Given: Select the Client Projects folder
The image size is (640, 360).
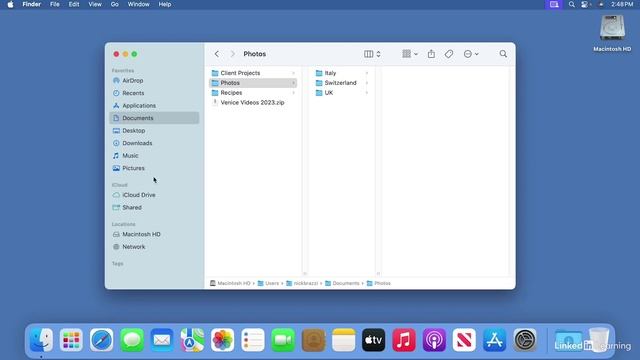Looking at the screenshot, I should pos(253,73).
